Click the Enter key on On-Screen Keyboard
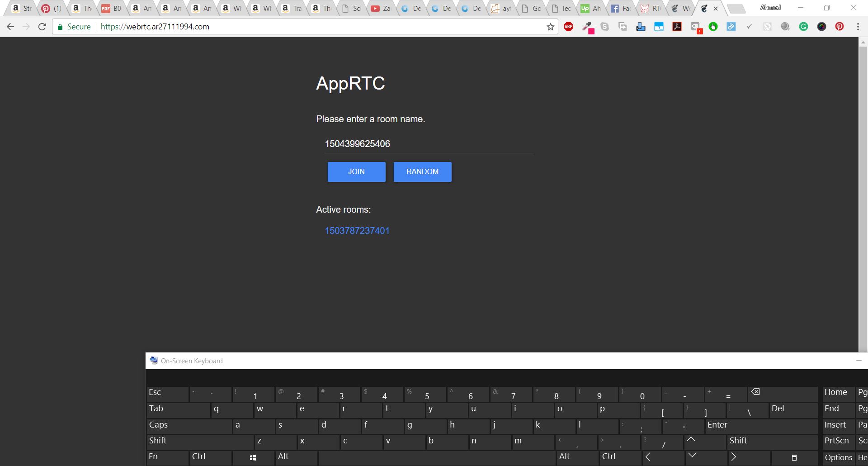The height and width of the screenshot is (466, 868). pyautogui.click(x=761, y=426)
